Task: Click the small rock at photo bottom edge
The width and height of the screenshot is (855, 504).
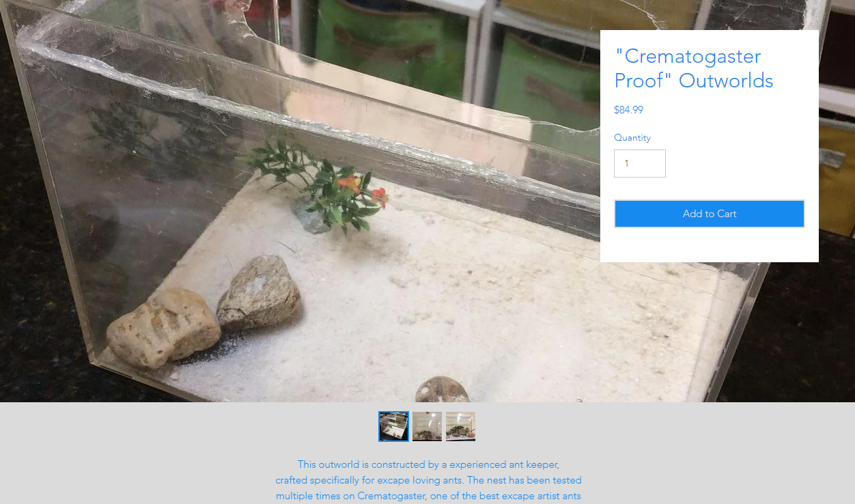Action: coord(443,389)
